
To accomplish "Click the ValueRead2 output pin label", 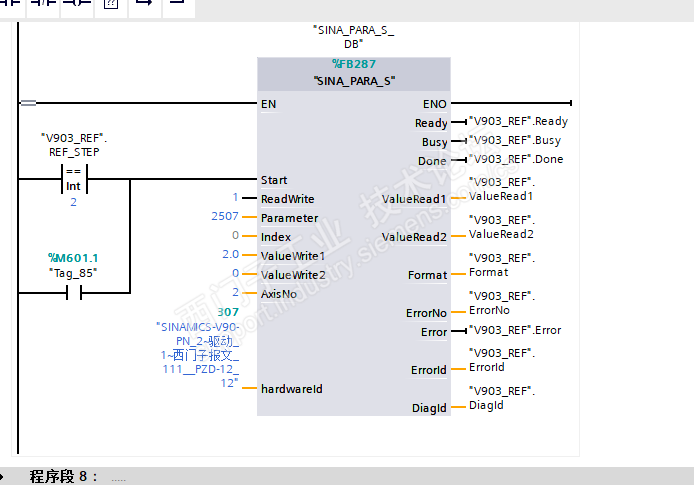I will click(x=414, y=237).
